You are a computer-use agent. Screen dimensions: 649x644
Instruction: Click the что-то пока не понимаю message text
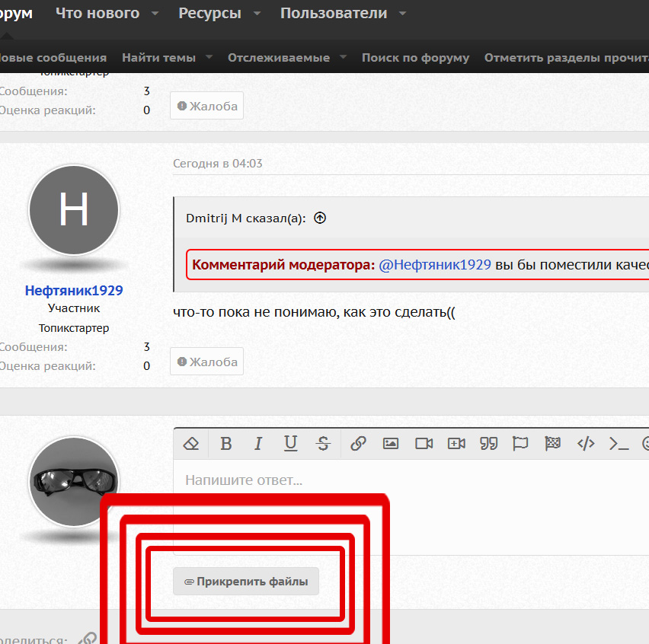coord(314,312)
